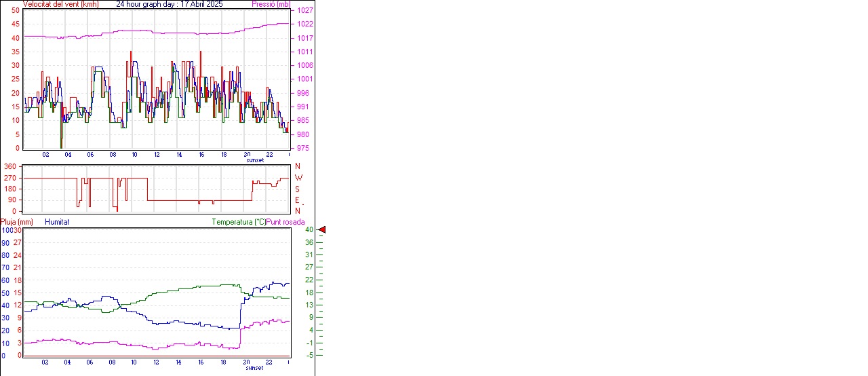
Task: Click 'sunset' marker under the temperature chart
Action: click(x=254, y=368)
